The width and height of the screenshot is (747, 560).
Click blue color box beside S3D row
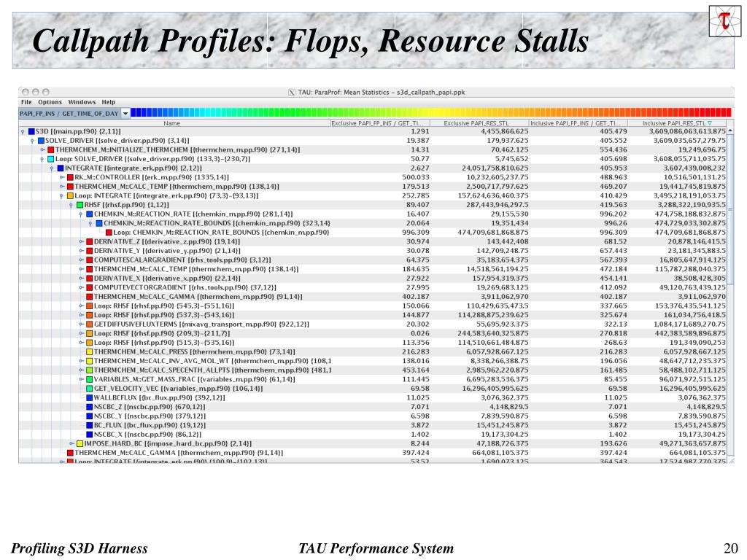point(31,131)
